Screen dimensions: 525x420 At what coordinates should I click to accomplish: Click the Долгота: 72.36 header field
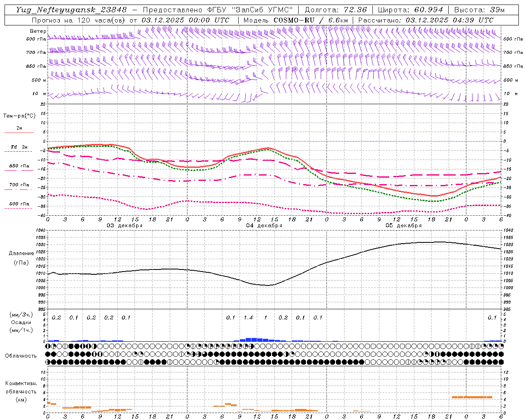point(336,10)
